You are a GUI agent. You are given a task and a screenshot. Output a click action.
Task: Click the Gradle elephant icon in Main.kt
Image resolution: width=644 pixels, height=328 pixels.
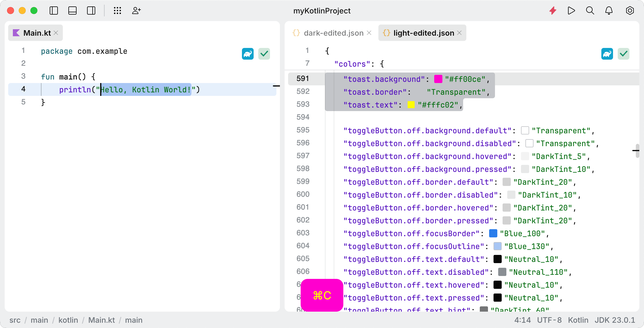coord(247,54)
